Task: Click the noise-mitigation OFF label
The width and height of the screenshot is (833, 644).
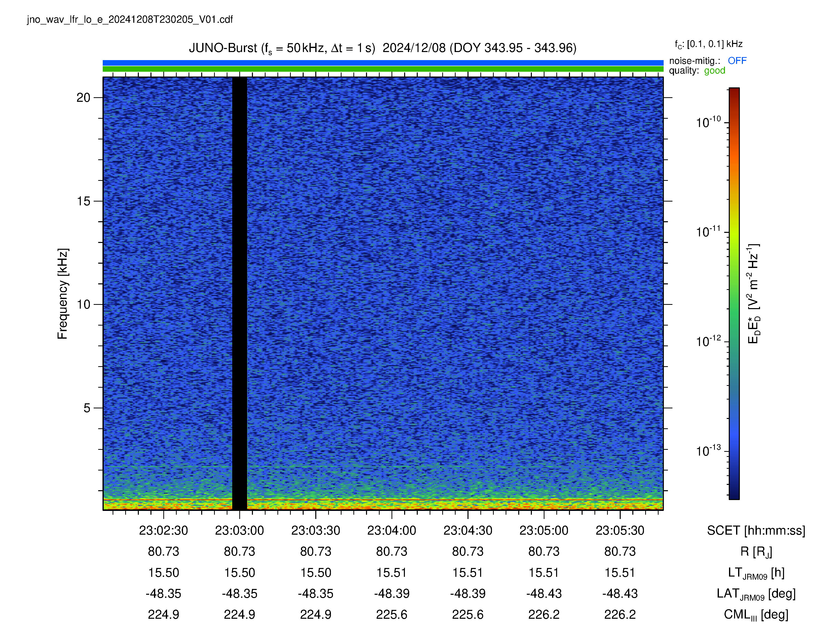Action: [737, 61]
